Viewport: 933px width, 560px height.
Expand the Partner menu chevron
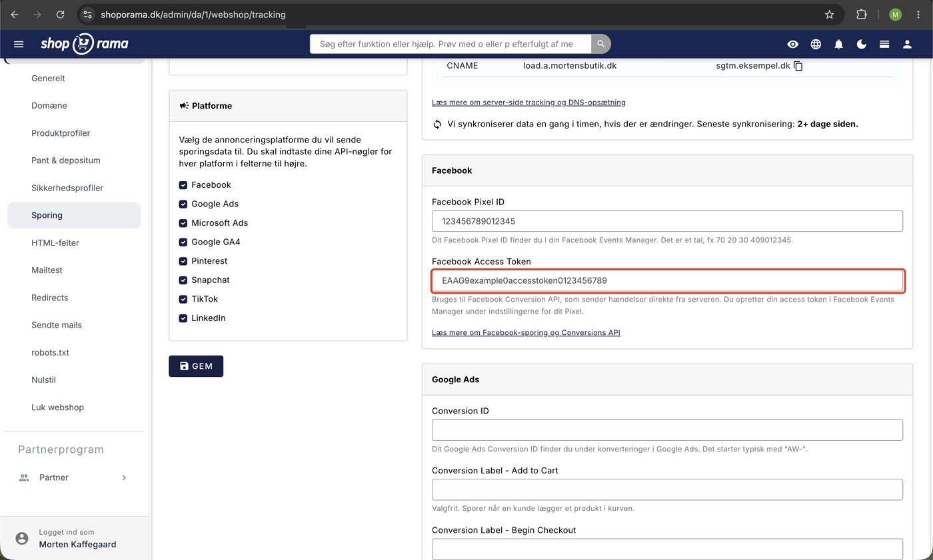(x=124, y=477)
